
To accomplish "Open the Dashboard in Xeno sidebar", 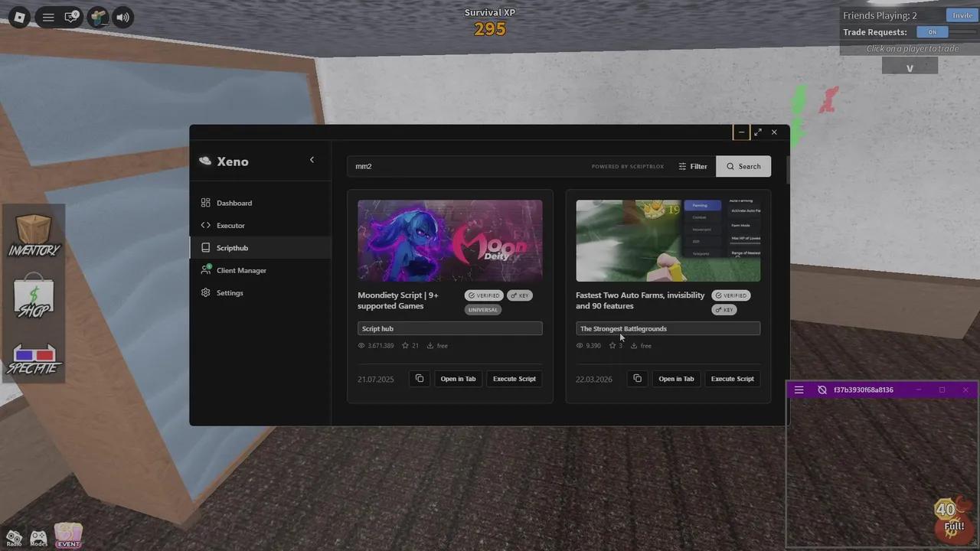I will coord(234,203).
